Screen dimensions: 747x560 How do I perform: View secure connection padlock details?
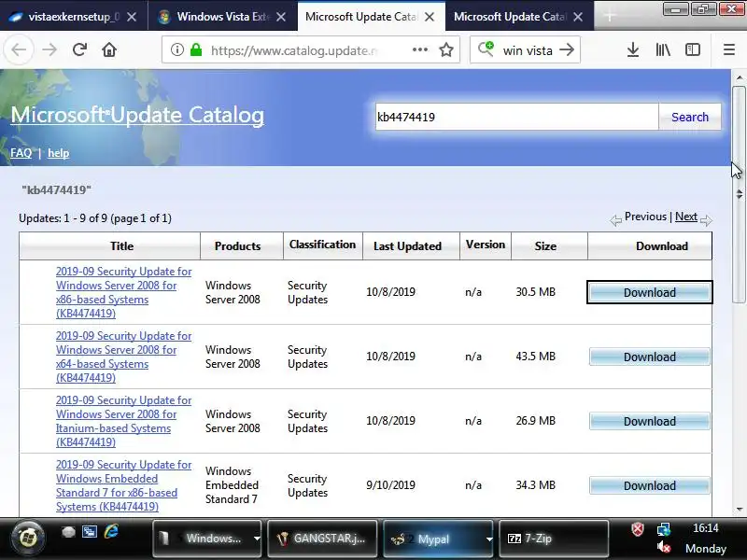[x=196, y=49]
